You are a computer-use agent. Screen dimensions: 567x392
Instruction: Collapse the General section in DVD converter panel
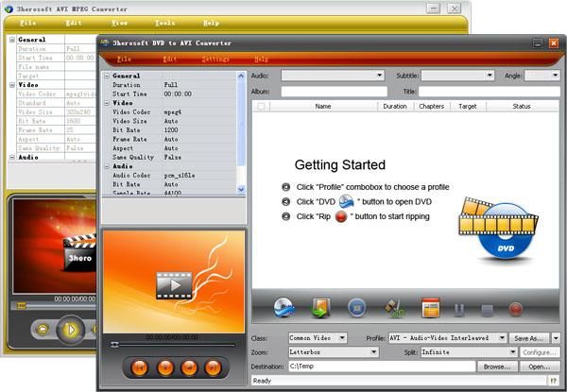(x=107, y=76)
